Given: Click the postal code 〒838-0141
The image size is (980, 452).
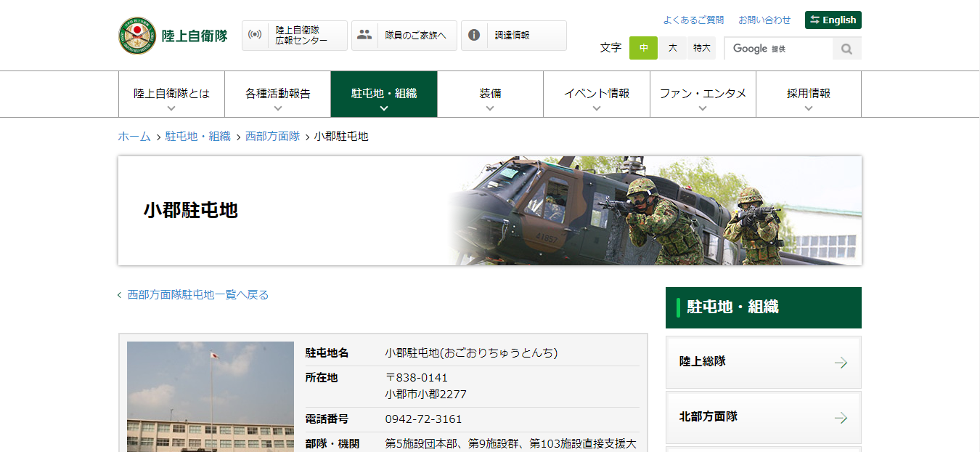Looking at the screenshot, I should (417, 378).
